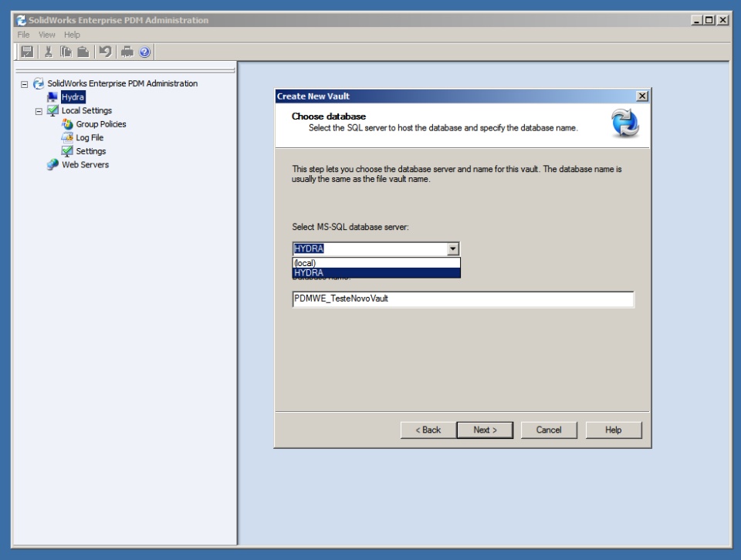Open the View menu
The height and width of the screenshot is (560, 741).
tap(47, 35)
